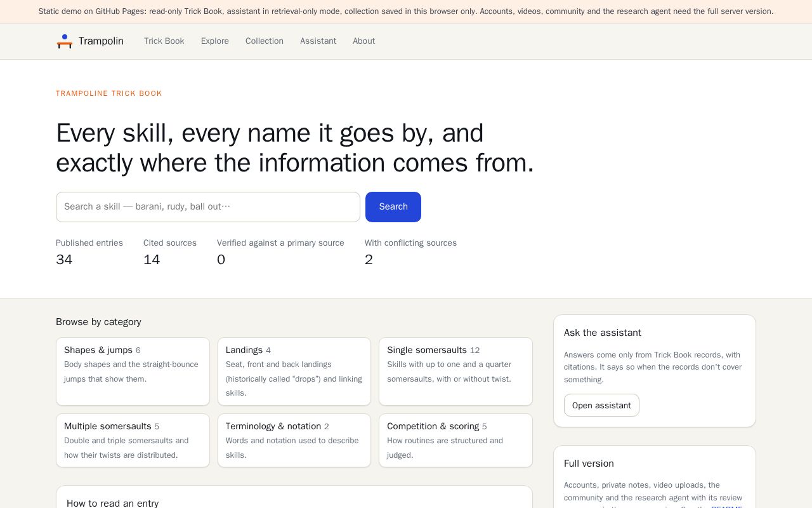Open the Multiple somersaults category
Image resolution: width=812 pixels, height=508 pixels.
point(133,441)
